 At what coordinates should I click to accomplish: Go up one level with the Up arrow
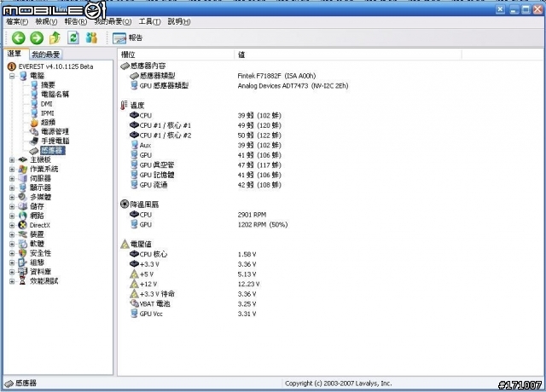point(55,37)
